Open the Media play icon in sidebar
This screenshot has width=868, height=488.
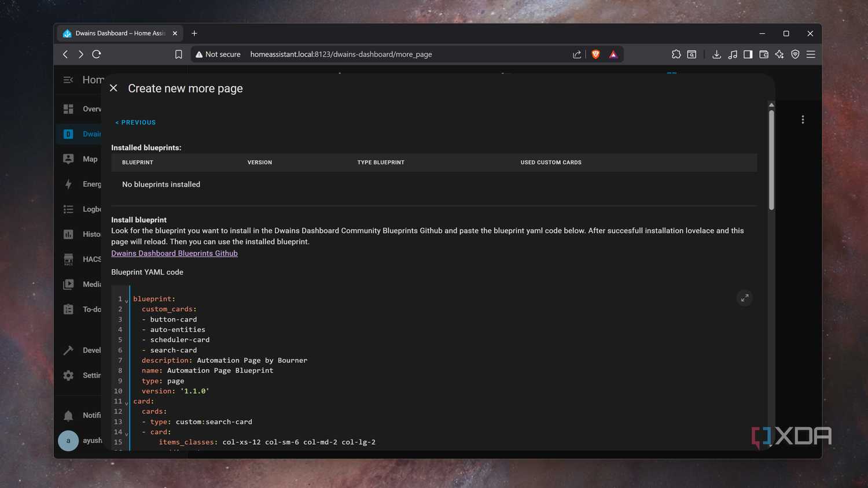click(x=68, y=284)
